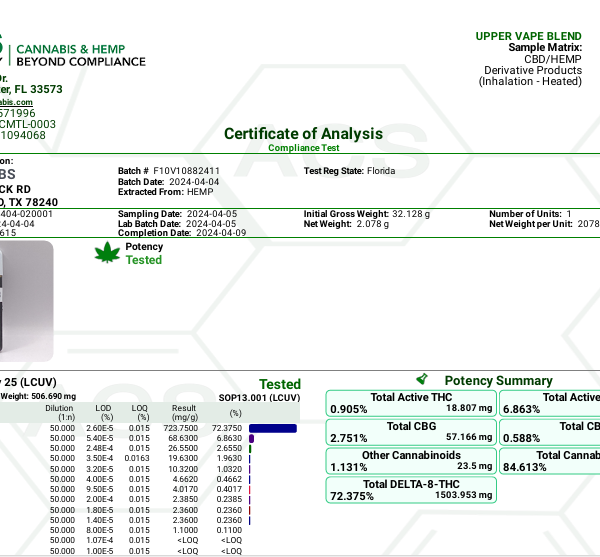Viewport: 600px width, 557px height.
Task: Click the Other Cannabinoids box
Action: pos(411,461)
